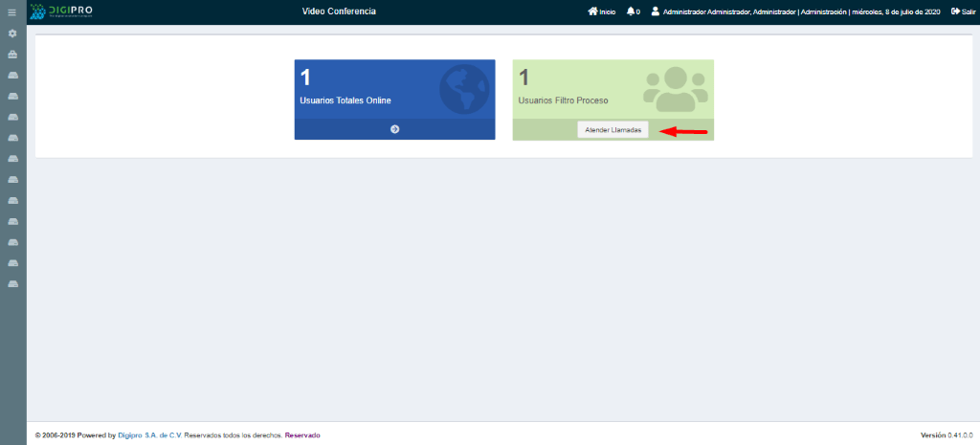Viewport: 980px width, 445px height.
Task: Select the last tray icon in the sidebar
Action: [12, 284]
